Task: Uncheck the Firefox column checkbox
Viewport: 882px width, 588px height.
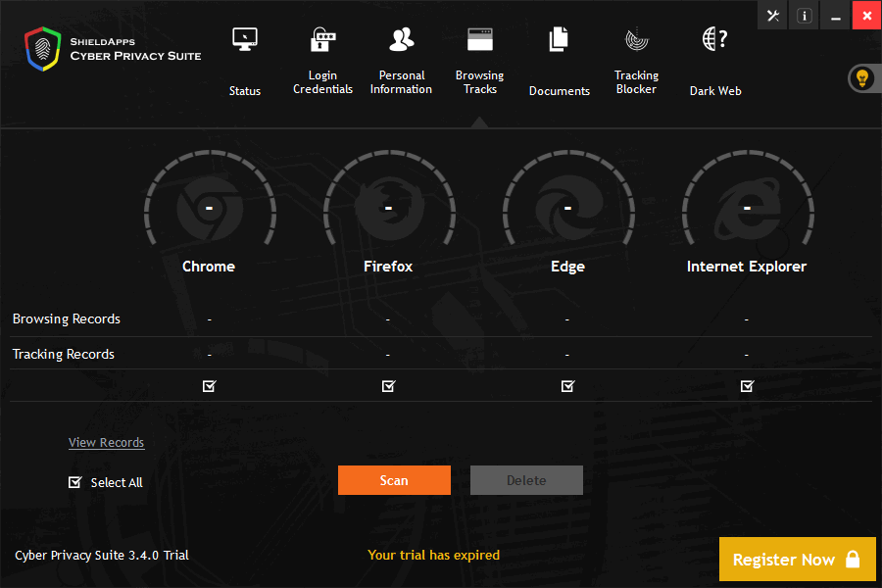Action: pyautogui.click(x=389, y=386)
